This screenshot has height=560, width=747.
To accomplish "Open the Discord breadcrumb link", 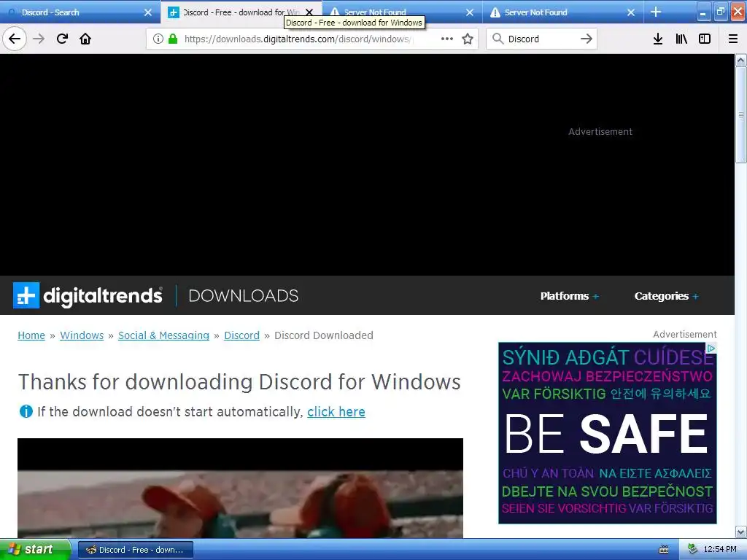I will [242, 335].
